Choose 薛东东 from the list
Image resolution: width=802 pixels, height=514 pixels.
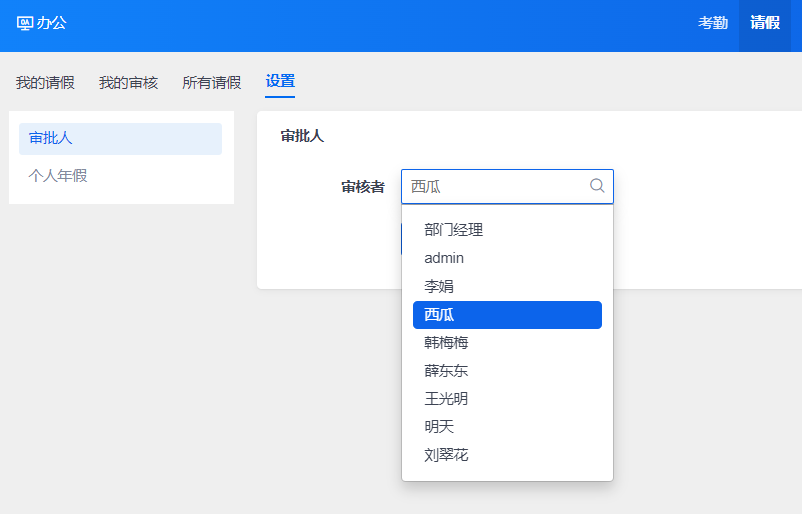[x=446, y=371]
